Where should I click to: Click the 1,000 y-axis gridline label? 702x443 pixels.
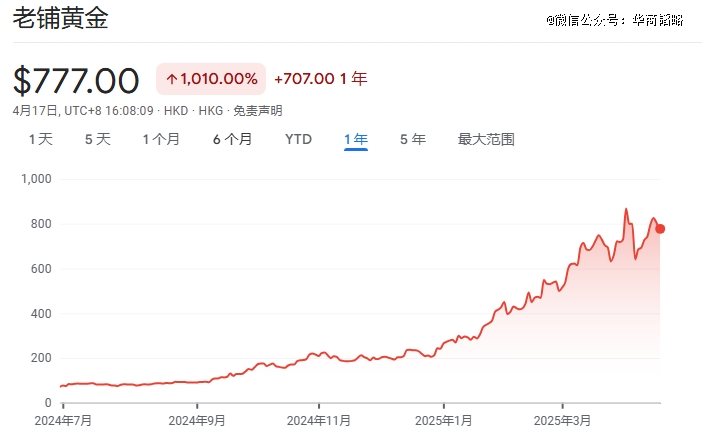click(x=36, y=179)
